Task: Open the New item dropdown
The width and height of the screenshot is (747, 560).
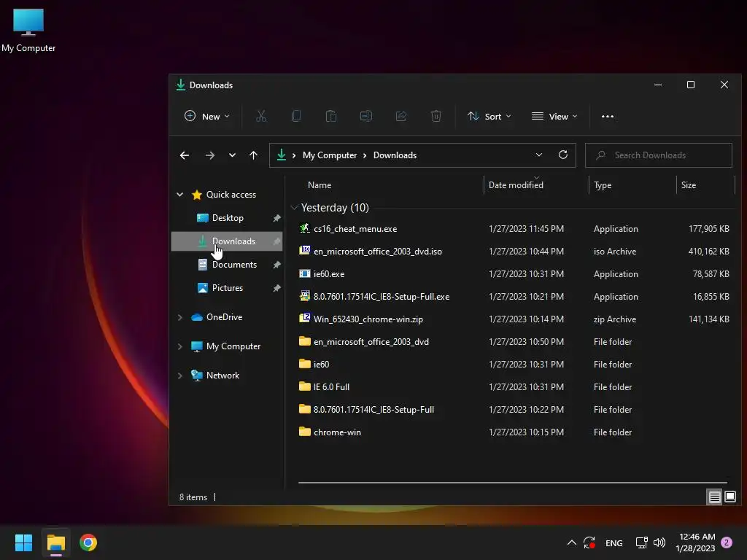Action: tap(207, 116)
